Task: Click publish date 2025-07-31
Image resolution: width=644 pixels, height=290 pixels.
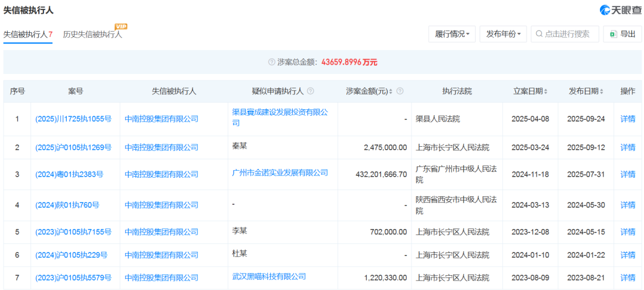Action: coord(586,175)
